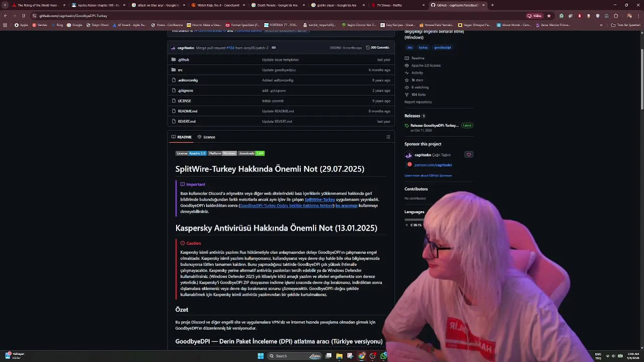Screen dimensions: 644x362
Task: Switch to Witch Kaiju No. 8 Crunchyroll tab
Action: (218, 5)
